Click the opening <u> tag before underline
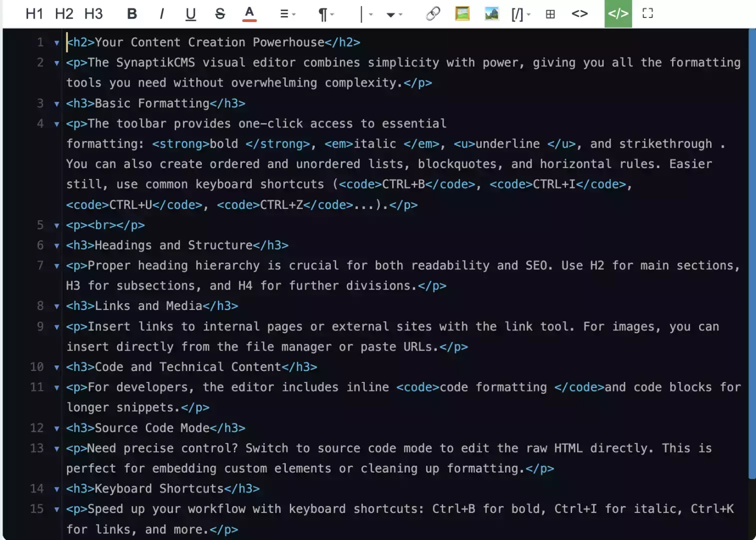This screenshot has width=756, height=540. 465,143
